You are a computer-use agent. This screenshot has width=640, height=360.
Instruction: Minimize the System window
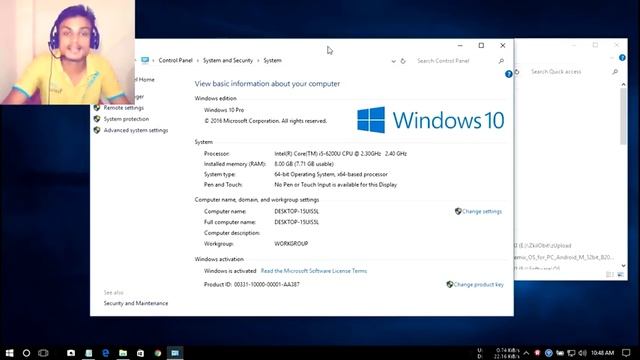click(x=460, y=45)
